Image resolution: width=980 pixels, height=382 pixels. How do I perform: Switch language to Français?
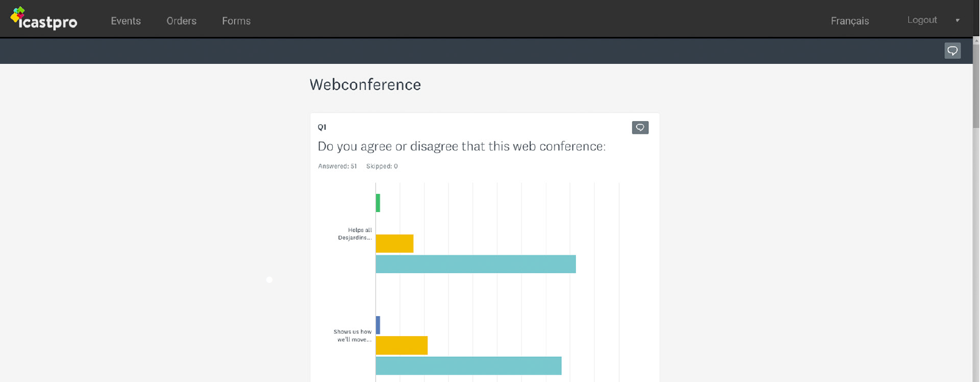pos(850,21)
